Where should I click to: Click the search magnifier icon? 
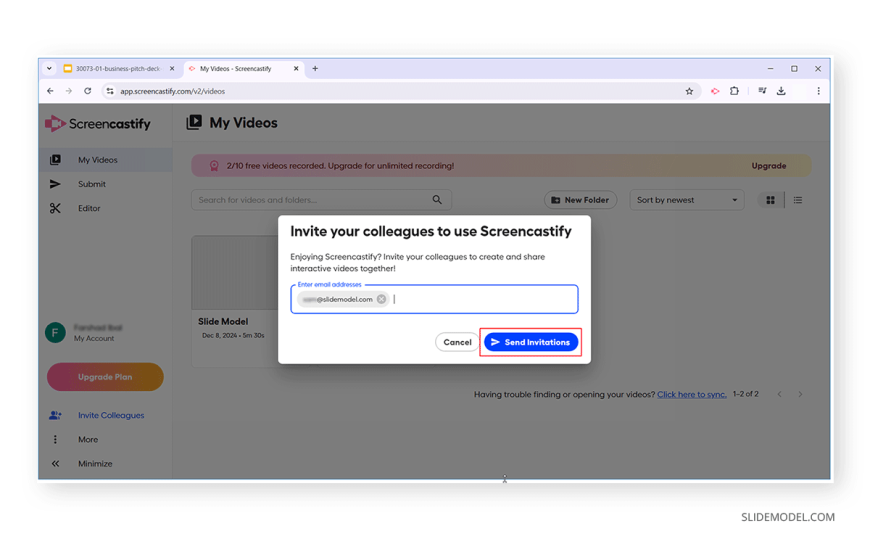(437, 200)
